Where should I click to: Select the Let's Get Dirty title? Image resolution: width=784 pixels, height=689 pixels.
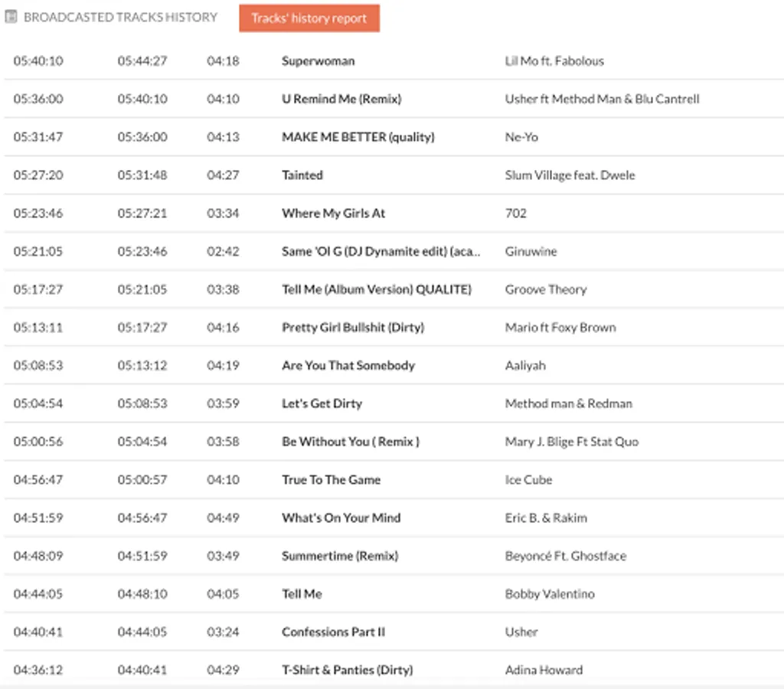click(x=322, y=403)
